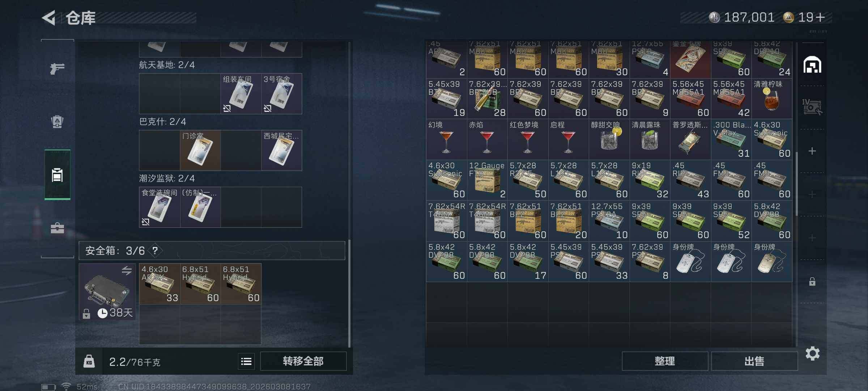868x391 pixels.
Task: Open the briefcase tab in left sidebar
Action: (57, 228)
